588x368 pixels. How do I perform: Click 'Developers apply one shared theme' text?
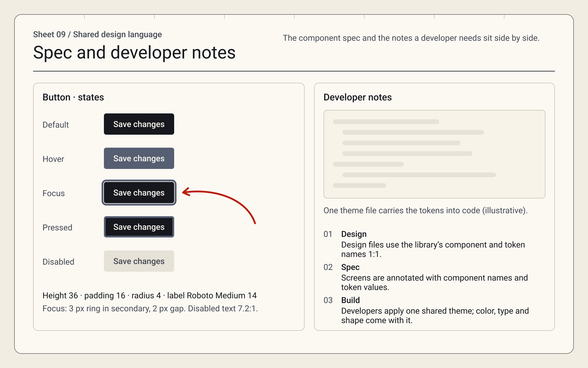click(435, 315)
